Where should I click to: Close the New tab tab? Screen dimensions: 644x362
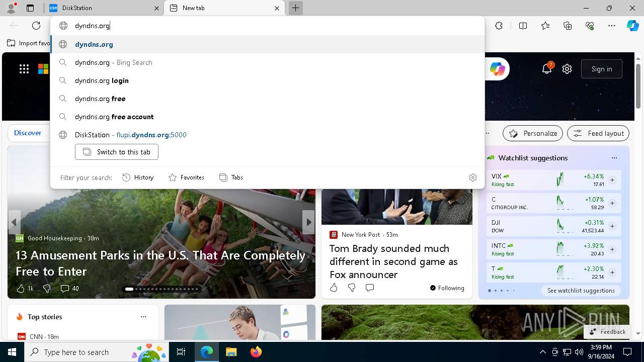(277, 8)
